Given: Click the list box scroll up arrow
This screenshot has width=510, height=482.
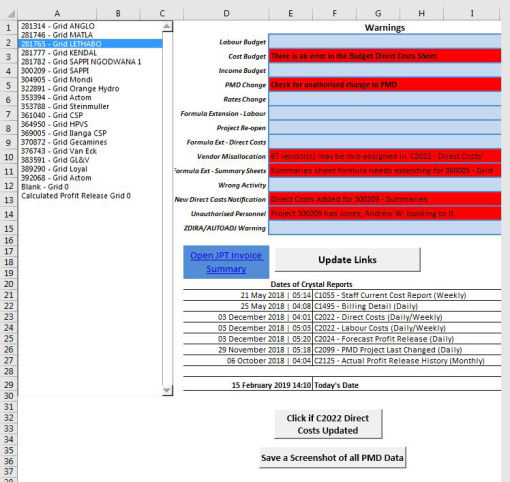Looking at the screenshot, I should [167, 26].
